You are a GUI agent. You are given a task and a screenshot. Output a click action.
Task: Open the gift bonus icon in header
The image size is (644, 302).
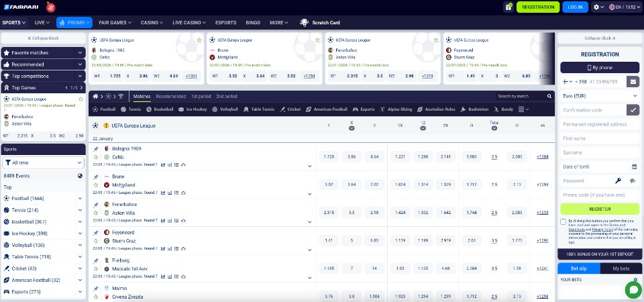pyautogui.click(x=509, y=7)
